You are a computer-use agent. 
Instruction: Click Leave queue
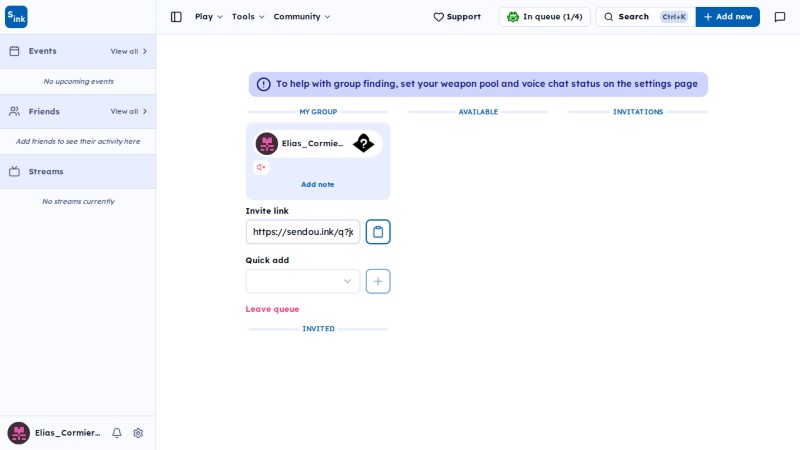pyautogui.click(x=272, y=309)
